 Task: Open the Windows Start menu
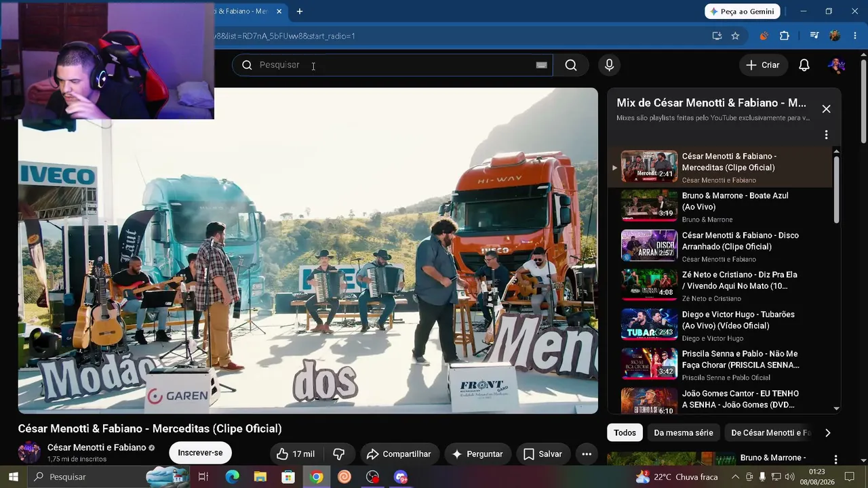click(x=14, y=476)
